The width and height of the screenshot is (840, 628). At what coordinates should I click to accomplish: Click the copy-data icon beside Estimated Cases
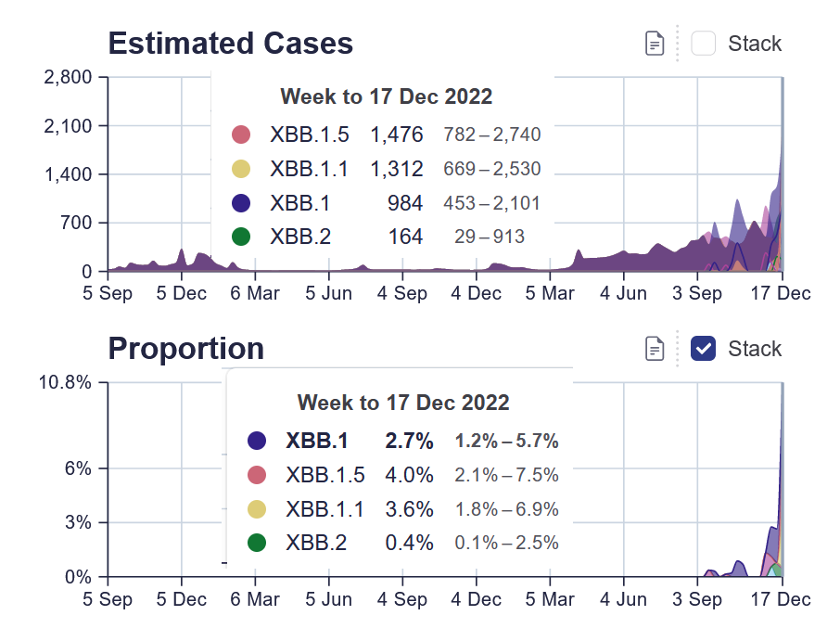tap(654, 44)
